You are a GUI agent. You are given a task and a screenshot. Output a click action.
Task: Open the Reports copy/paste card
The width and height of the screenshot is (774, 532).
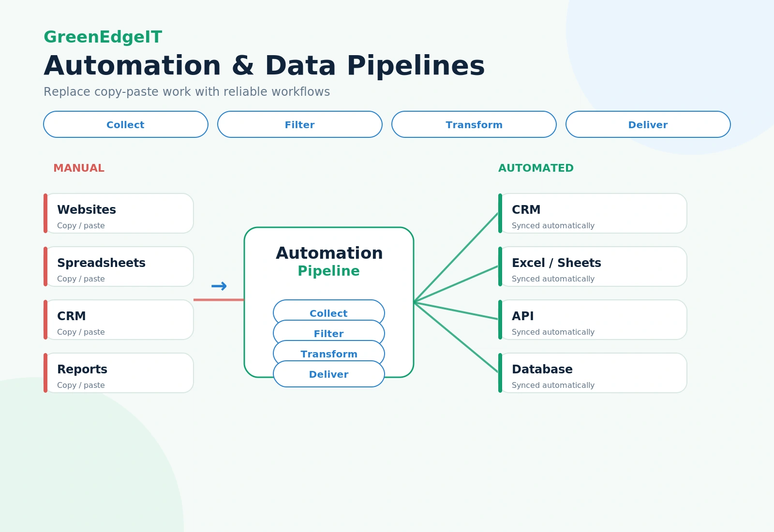click(119, 373)
